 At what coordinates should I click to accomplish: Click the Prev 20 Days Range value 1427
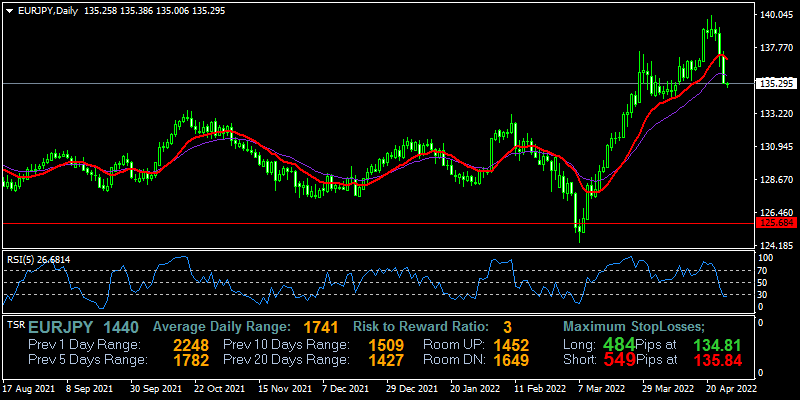click(386, 360)
